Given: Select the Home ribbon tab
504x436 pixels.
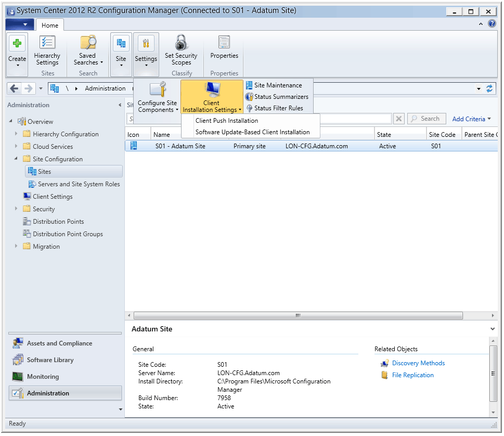Looking at the screenshot, I should point(50,25).
